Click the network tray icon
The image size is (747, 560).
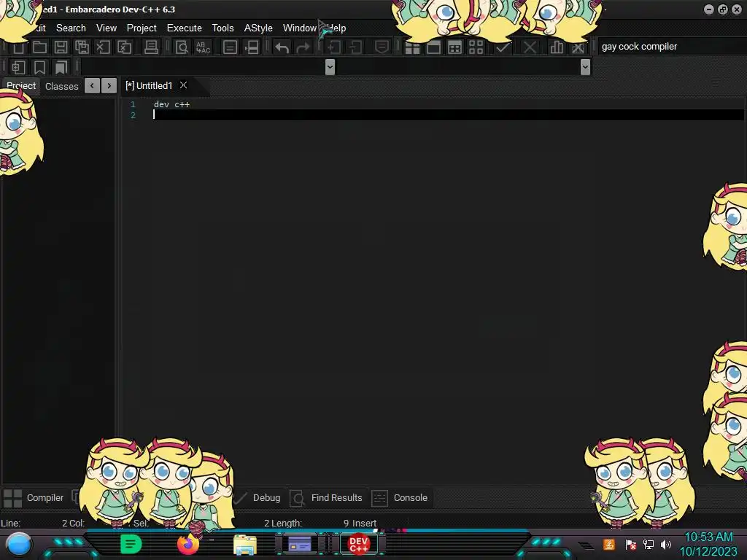pyautogui.click(x=649, y=545)
